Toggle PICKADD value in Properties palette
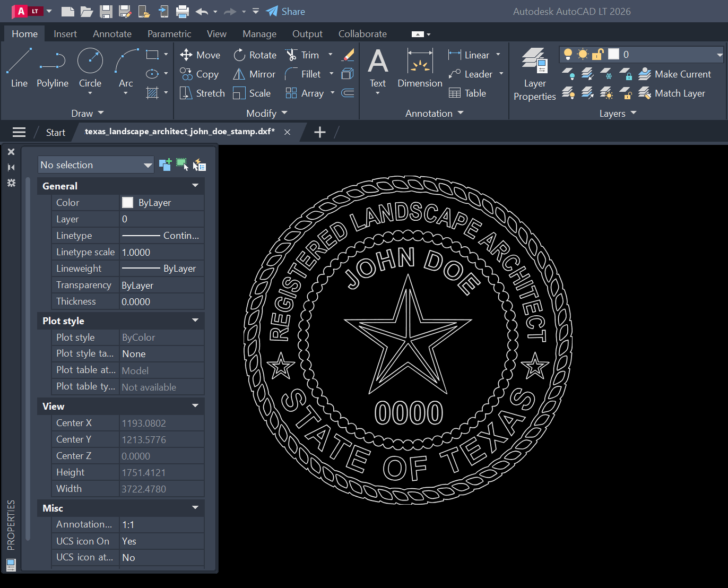 pyautogui.click(x=165, y=165)
